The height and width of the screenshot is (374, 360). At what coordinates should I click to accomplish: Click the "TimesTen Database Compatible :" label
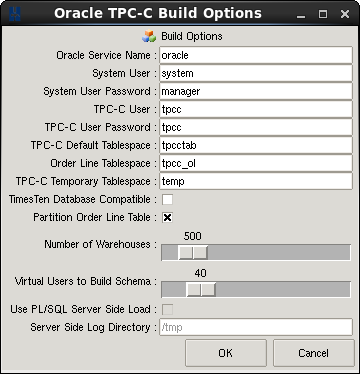pyautogui.click(x=83, y=199)
